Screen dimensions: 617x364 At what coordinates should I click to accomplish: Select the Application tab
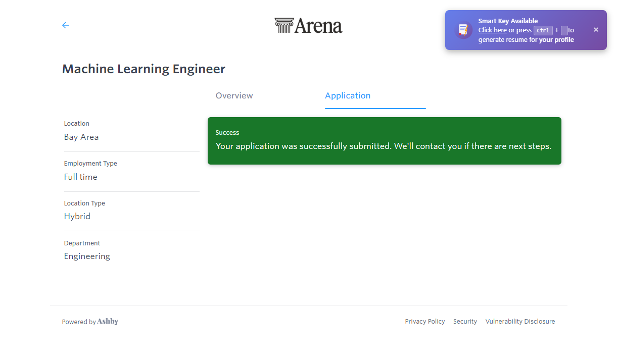point(348,96)
